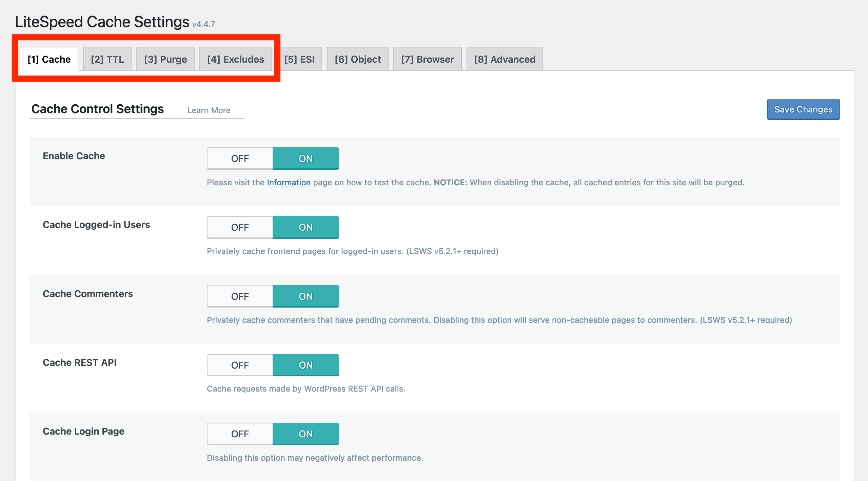Open the [8] Advanced tab
This screenshot has height=481, width=868.
click(505, 59)
